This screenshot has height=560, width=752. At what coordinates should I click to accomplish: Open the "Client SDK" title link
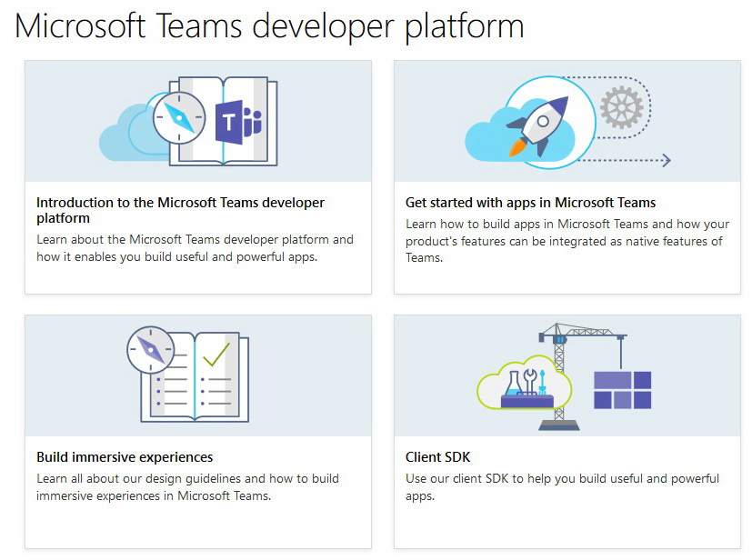(x=437, y=457)
